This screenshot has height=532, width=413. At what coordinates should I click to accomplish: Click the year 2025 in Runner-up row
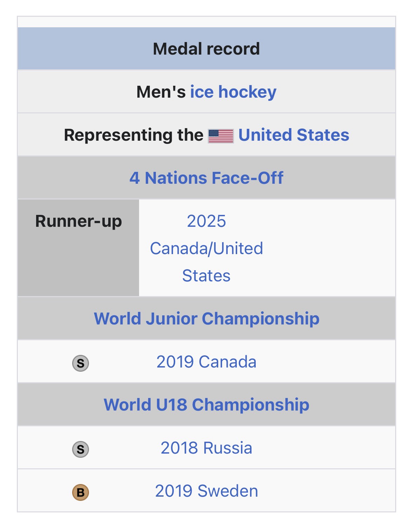[206, 221]
